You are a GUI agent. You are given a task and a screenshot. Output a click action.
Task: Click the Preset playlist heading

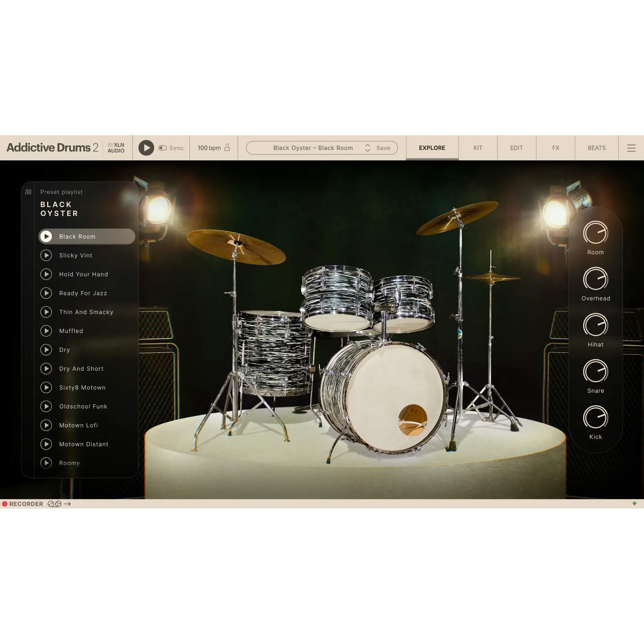62,192
